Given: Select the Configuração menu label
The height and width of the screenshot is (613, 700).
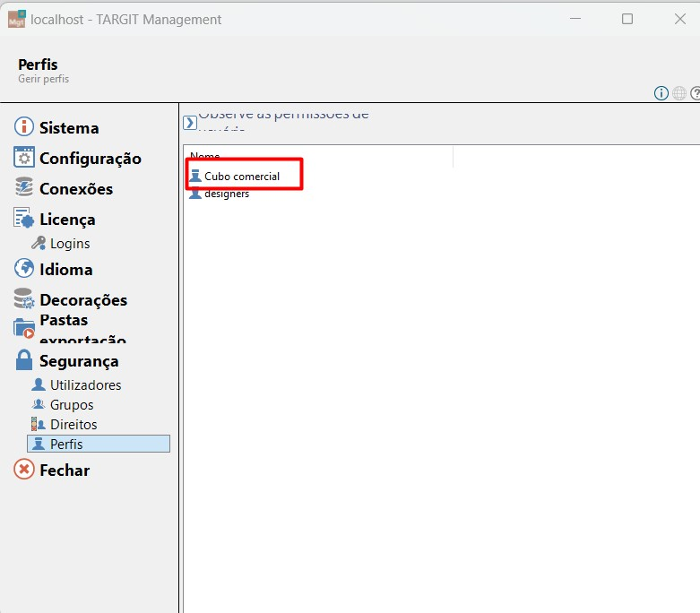Looking at the screenshot, I should pyautogui.click(x=91, y=159).
